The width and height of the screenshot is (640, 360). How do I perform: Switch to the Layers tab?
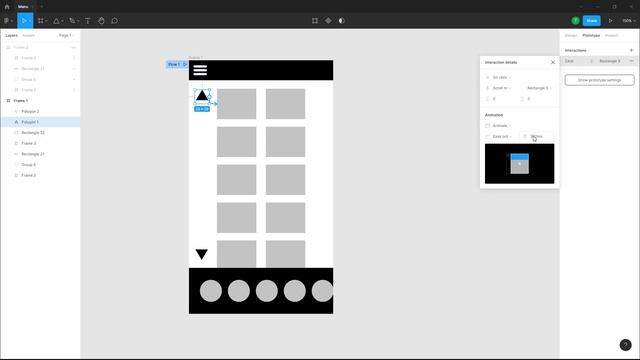point(11,36)
